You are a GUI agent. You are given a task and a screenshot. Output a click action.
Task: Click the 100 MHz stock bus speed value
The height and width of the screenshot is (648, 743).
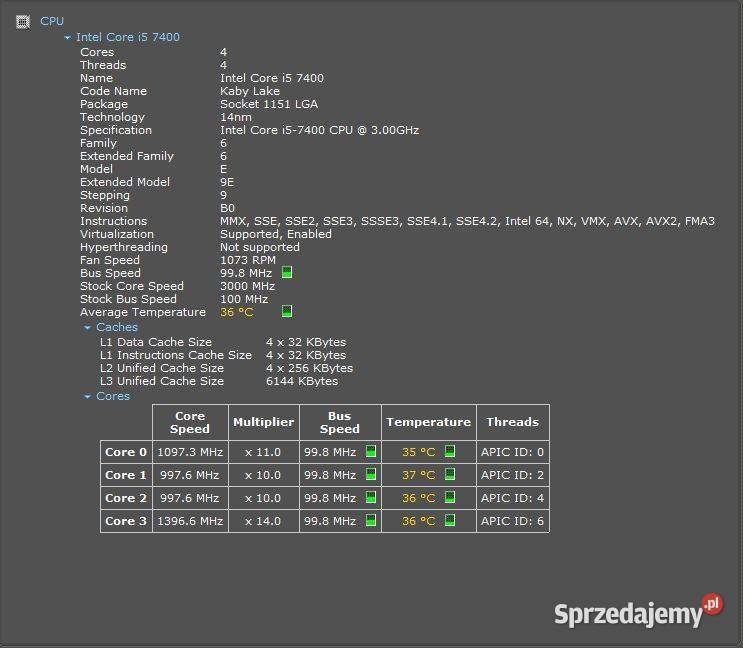[x=244, y=299]
